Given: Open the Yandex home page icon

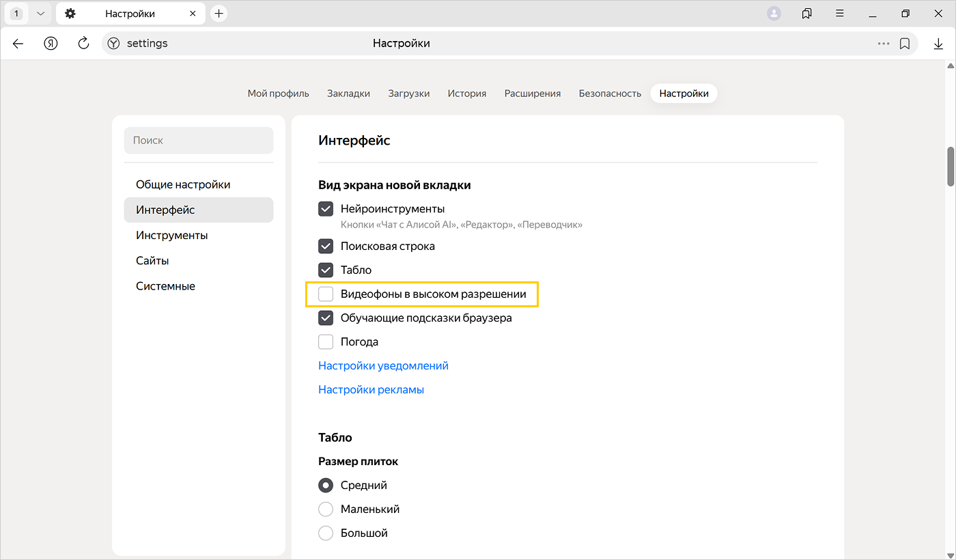Looking at the screenshot, I should (51, 44).
